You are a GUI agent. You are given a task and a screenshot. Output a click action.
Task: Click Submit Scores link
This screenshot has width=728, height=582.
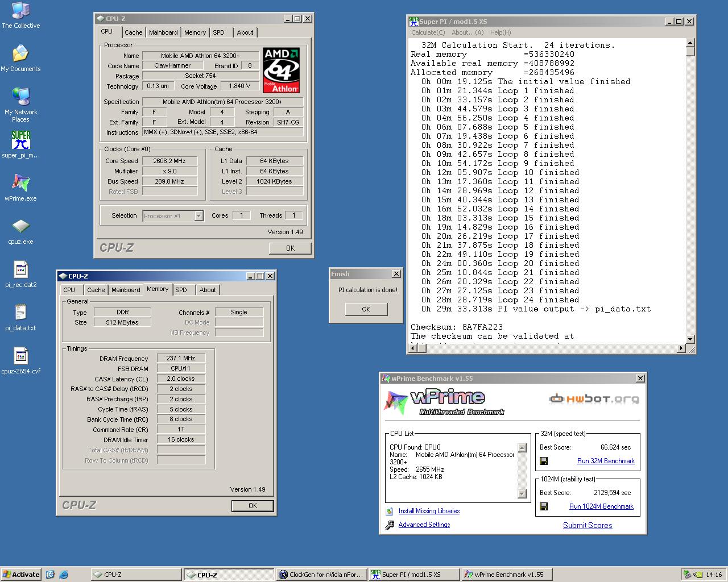point(588,526)
